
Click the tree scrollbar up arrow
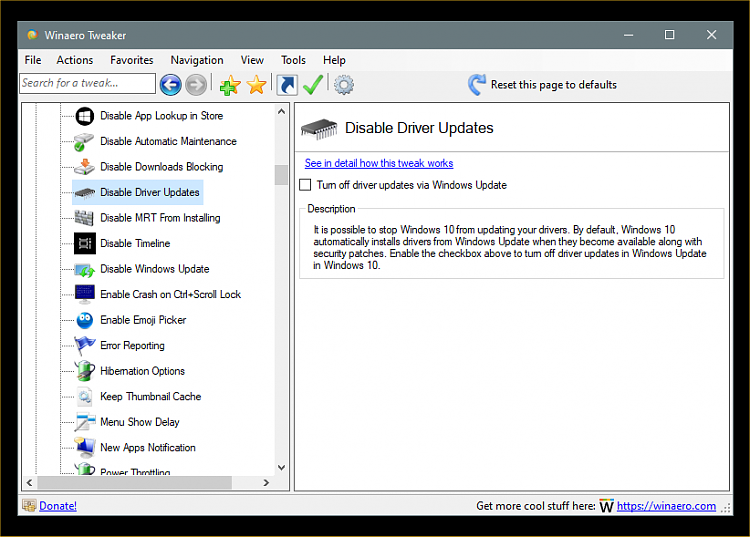tap(281, 112)
